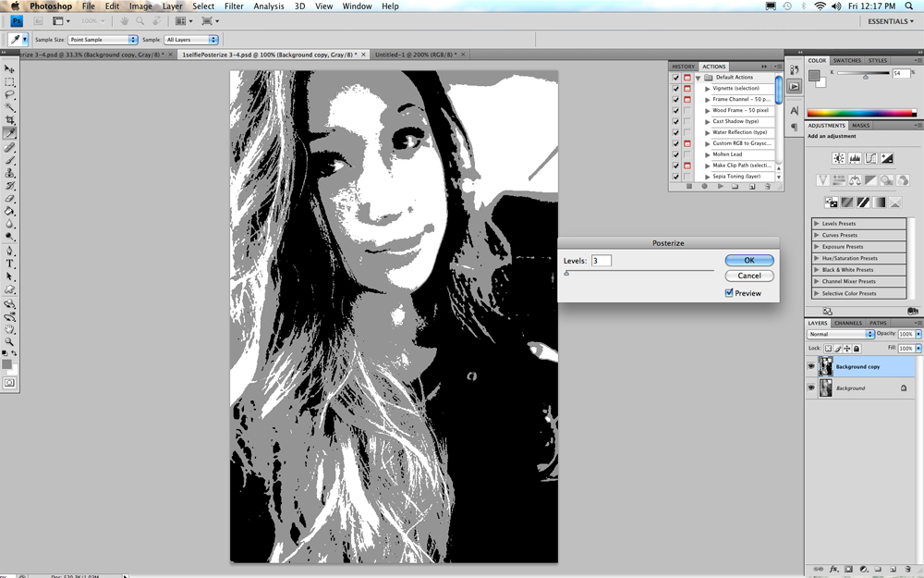
Task: Select the Magic Wand tool
Action: tap(9, 107)
